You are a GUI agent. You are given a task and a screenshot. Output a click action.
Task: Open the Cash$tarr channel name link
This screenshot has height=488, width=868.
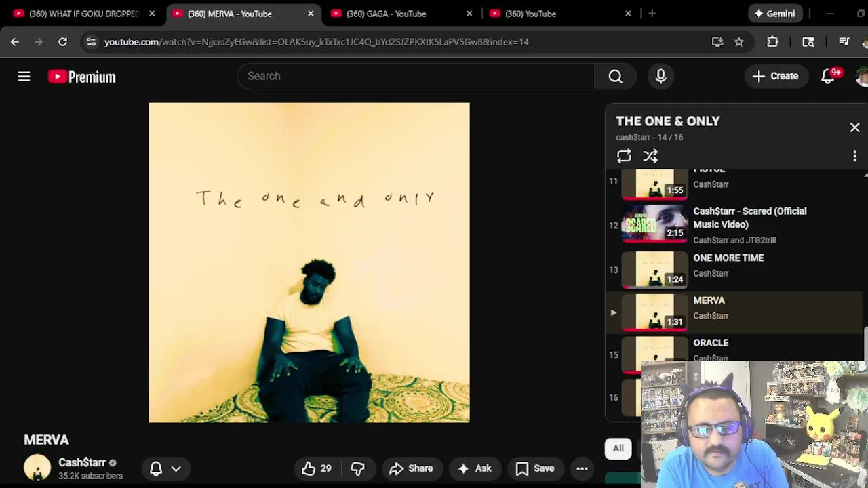82,462
